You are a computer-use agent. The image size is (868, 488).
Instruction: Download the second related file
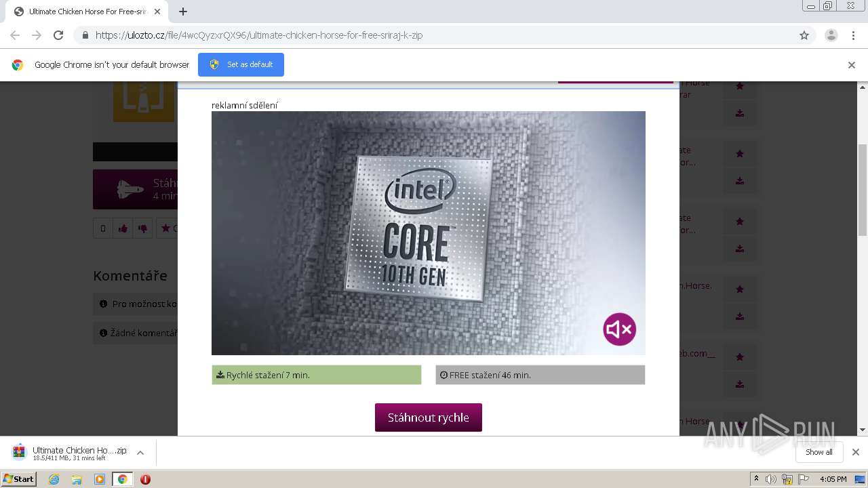(x=740, y=181)
